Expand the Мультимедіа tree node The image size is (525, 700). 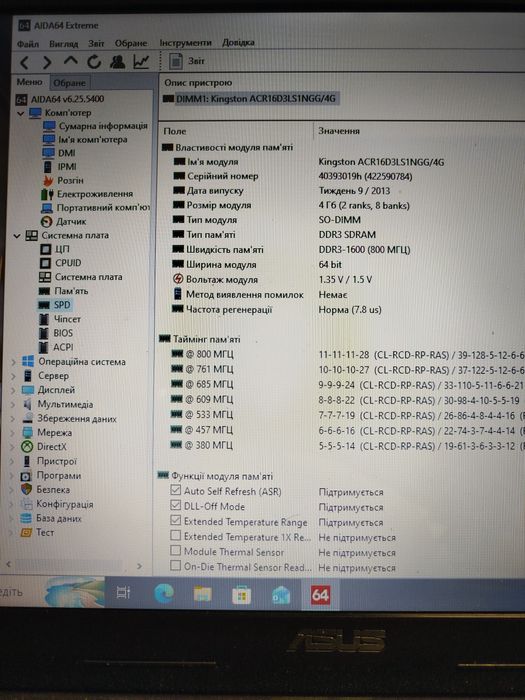[x=13, y=405]
